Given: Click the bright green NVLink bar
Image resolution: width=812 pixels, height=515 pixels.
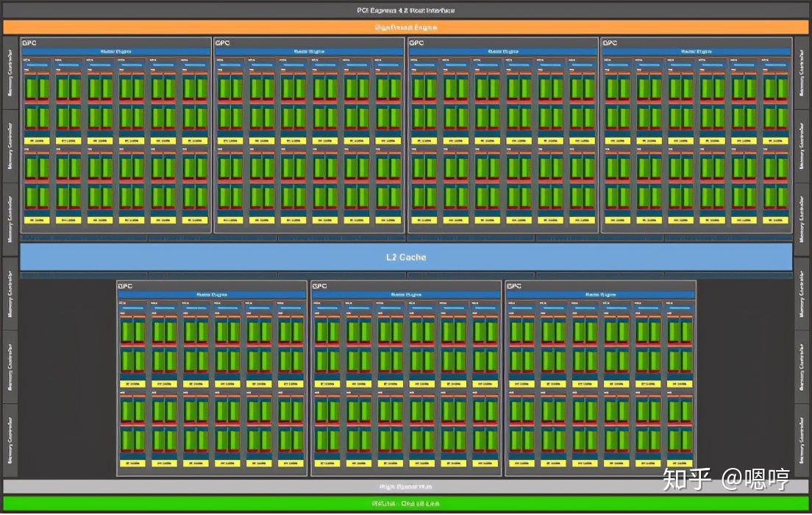Looking at the screenshot, I should pyautogui.click(x=405, y=503).
